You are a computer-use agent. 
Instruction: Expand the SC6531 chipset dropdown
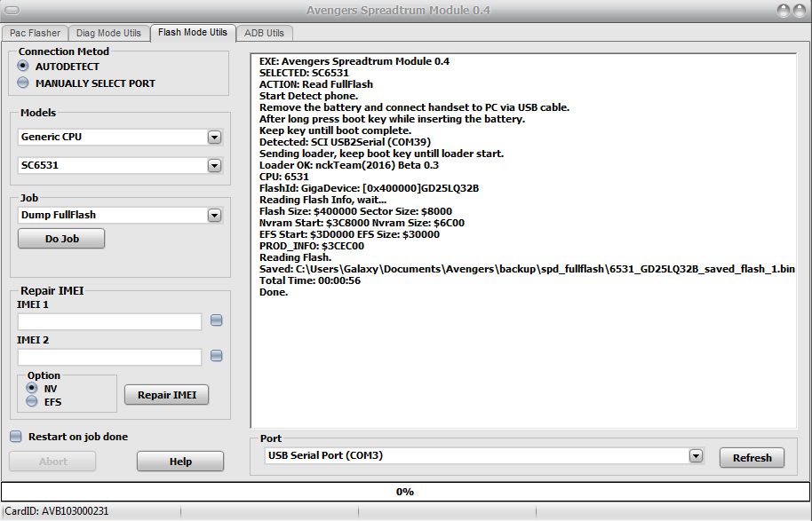(x=214, y=166)
